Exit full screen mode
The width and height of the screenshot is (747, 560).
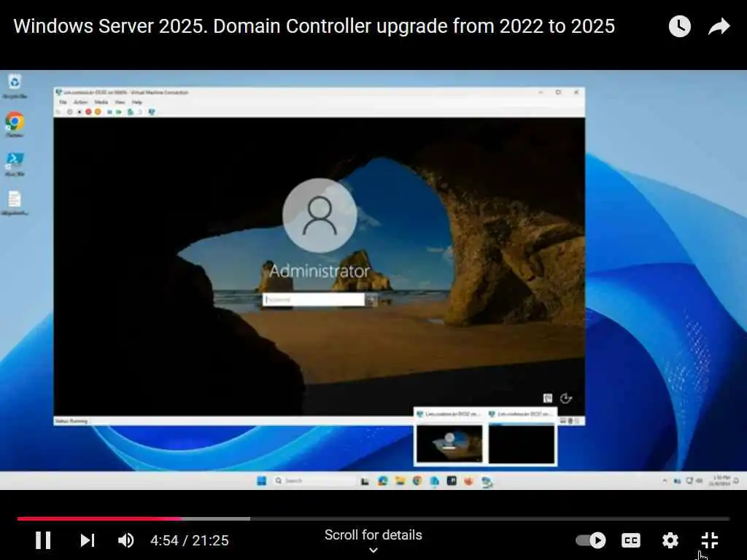tap(710, 540)
